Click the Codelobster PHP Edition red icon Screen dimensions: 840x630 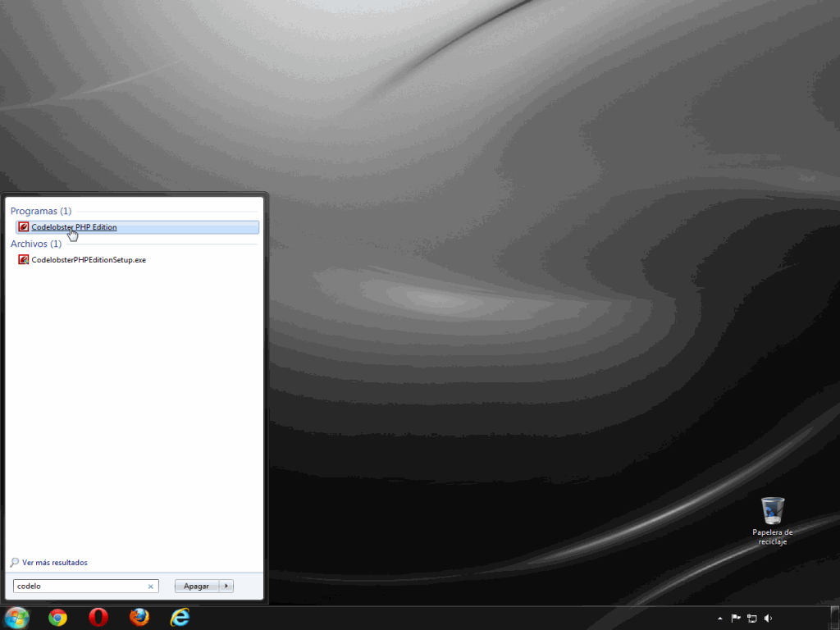24,227
